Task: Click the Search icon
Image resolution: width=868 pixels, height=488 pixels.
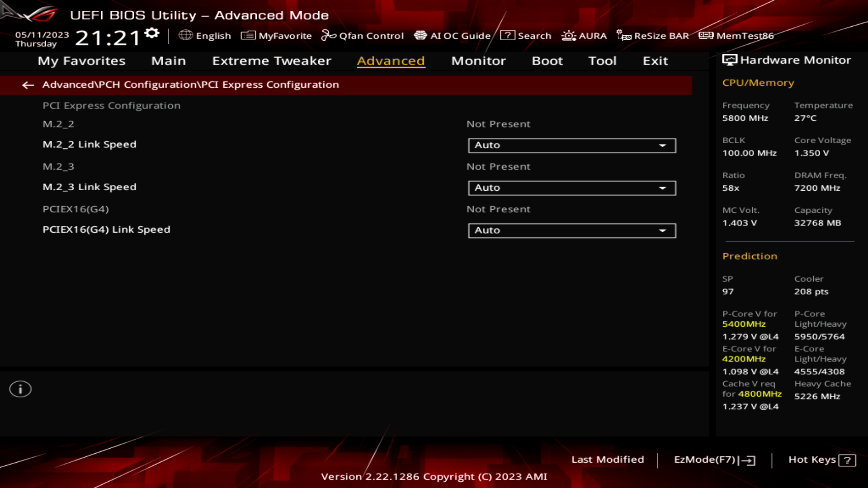Action: (x=506, y=35)
